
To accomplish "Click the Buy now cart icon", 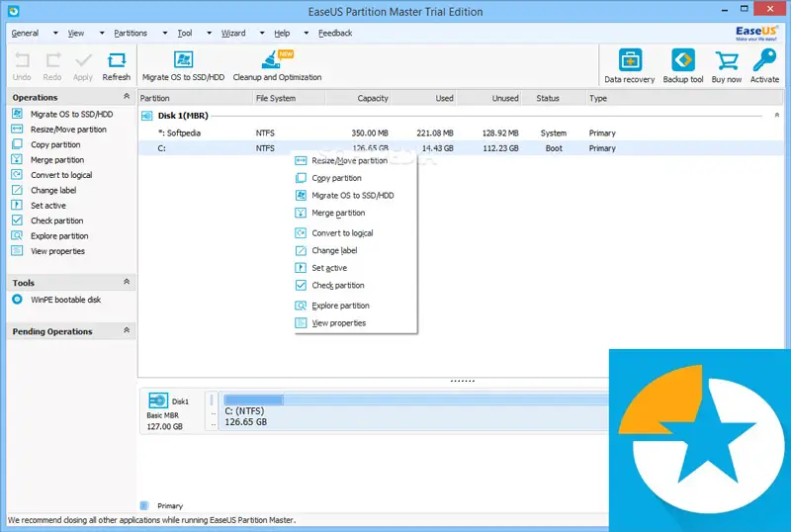I will [x=727, y=60].
